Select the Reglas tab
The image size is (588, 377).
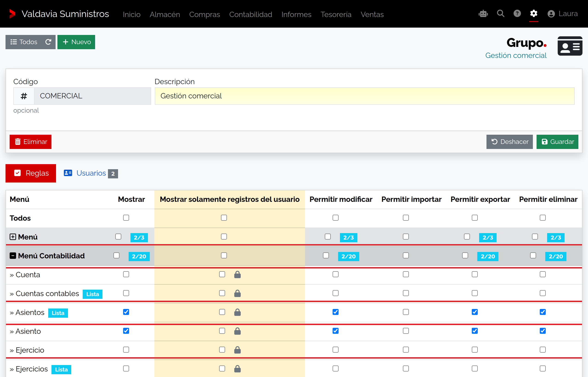pos(31,173)
